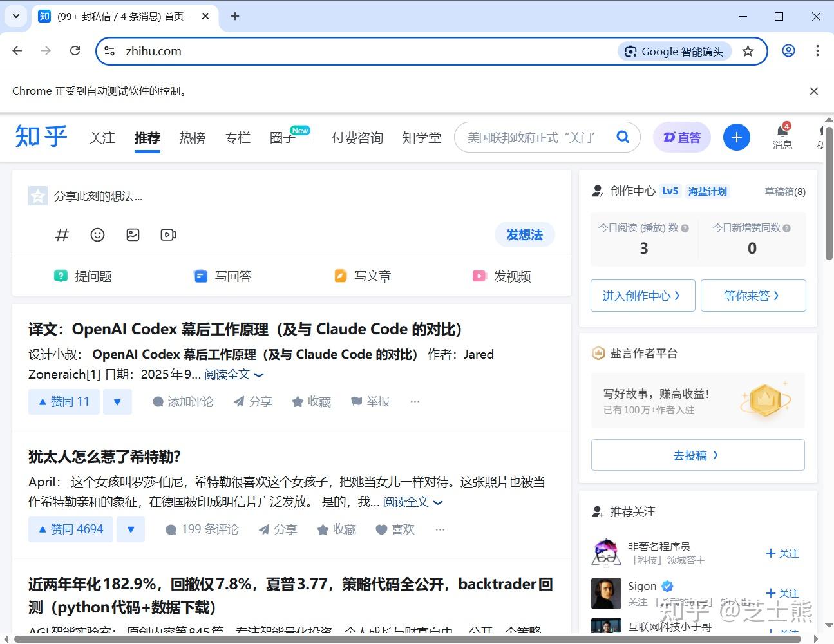Open Google 智能镜头 in the address bar
The height and width of the screenshot is (644, 834).
pyautogui.click(x=674, y=51)
